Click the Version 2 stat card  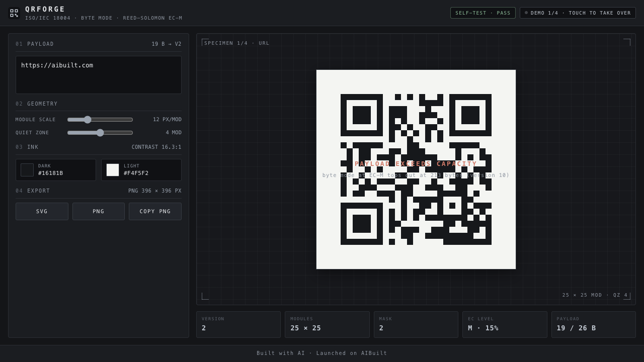(238, 324)
